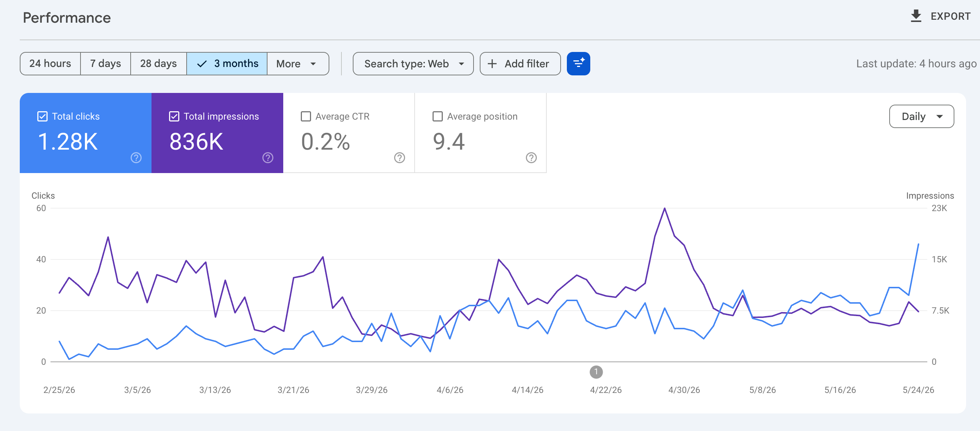Click help icon in Average CTR card
The height and width of the screenshot is (431, 980).
tap(399, 157)
